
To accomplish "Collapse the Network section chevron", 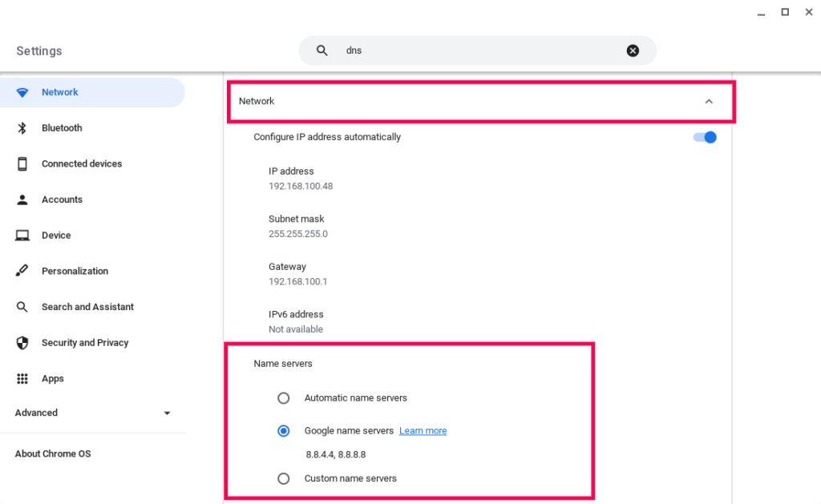I will point(709,102).
